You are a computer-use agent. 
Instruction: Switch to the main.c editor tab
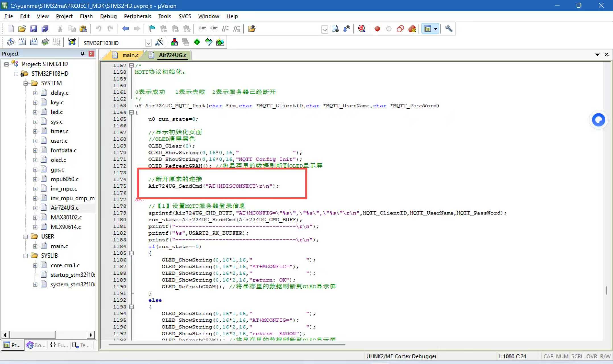[x=130, y=55]
